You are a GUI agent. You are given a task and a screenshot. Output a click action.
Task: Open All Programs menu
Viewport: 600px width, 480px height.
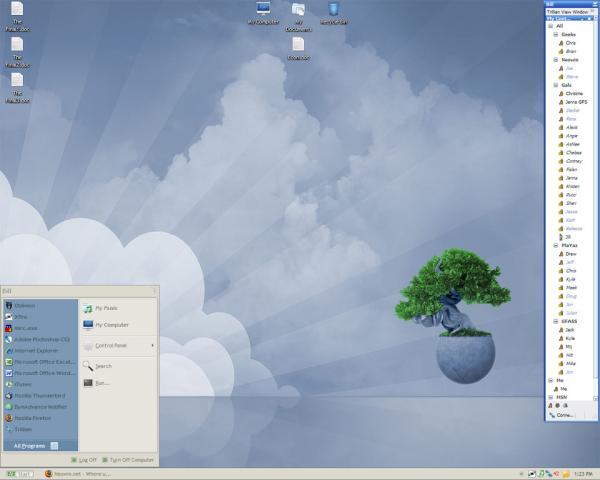point(36,445)
